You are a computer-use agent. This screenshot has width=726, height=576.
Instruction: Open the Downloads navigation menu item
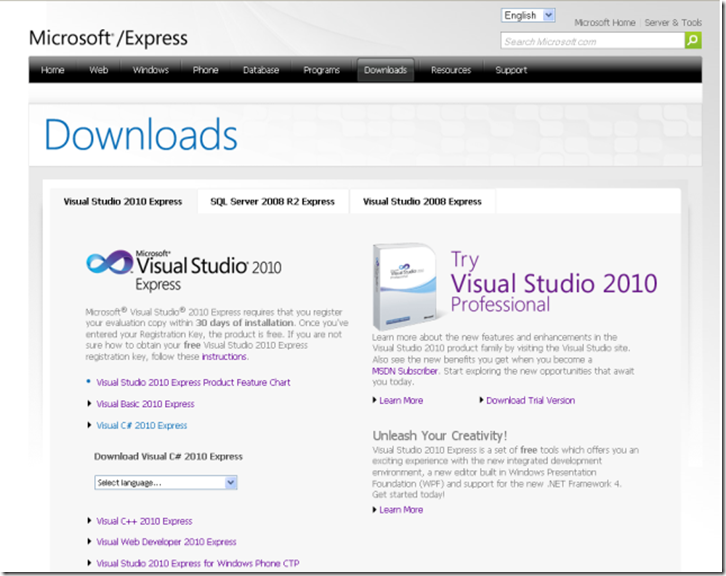(x=385, y=70)
